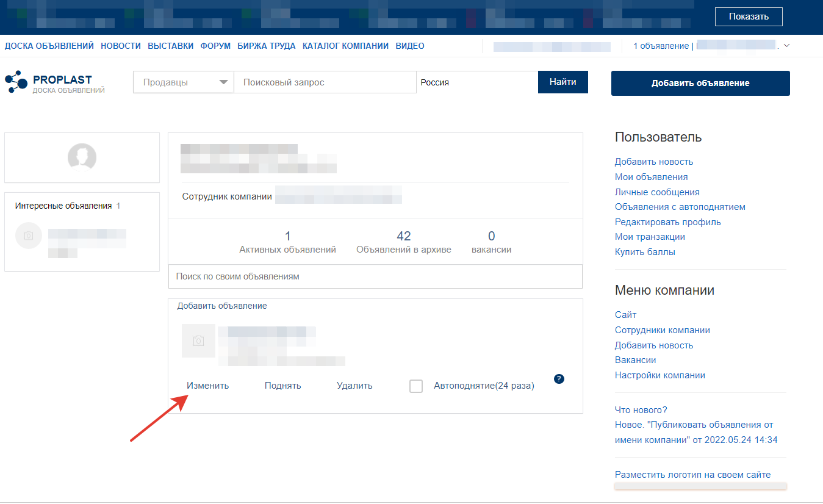Open Мои объявления link
Viewport: 823px width, 504px height.
(x=652, y=177)
